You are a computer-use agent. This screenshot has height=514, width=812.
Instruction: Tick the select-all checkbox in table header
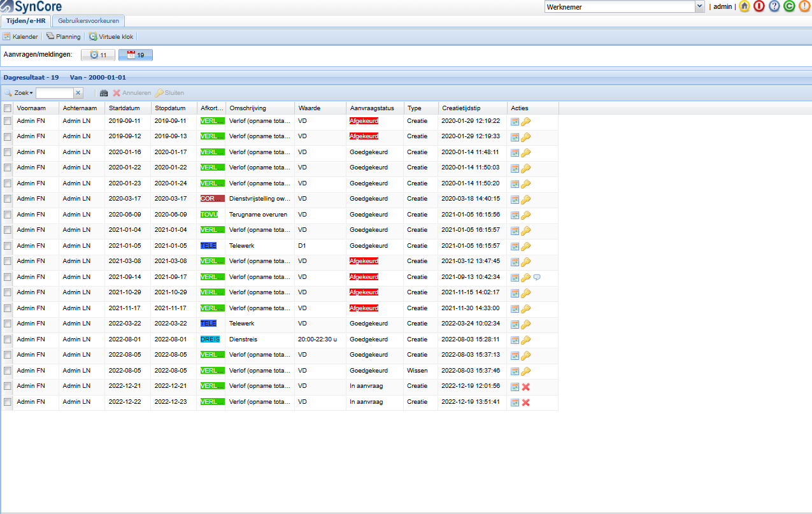click(x=8, y=108)
